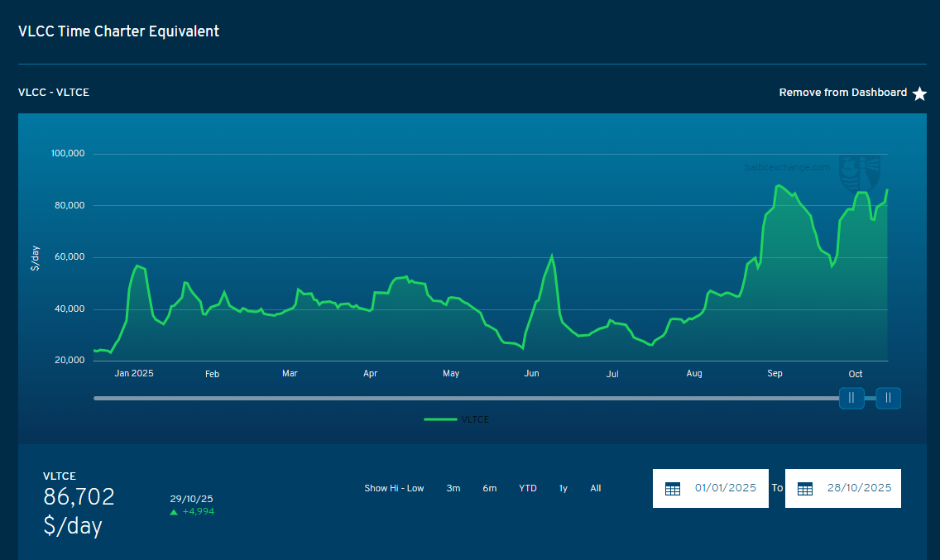The width and height of the screenshot is (940, 560).
Task: Click the right handle of range slider
Action: [x=888, y=398]
